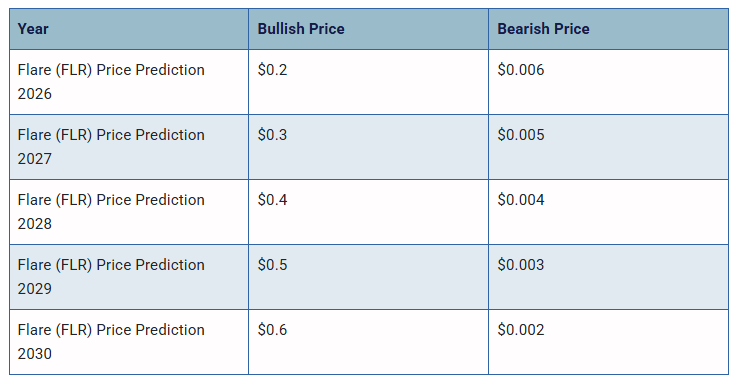
Task: Click the Bearish Price column header
Action: tap(609, 29)
